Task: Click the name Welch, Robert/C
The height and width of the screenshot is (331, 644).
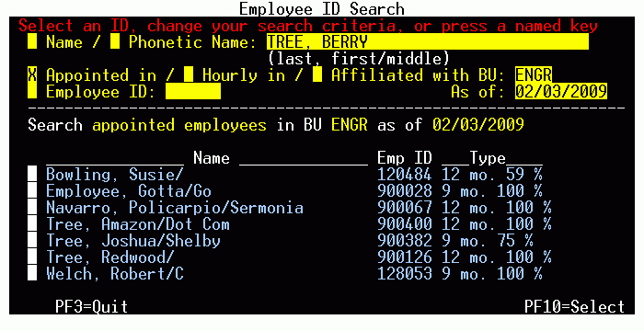Action: 115,273
